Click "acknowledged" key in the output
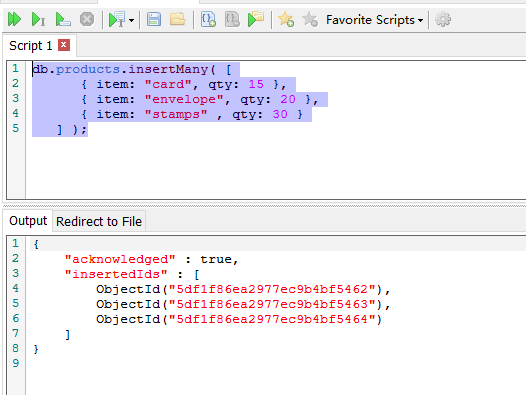The height and width of the screenshot is (395, 526). point(120,259)
